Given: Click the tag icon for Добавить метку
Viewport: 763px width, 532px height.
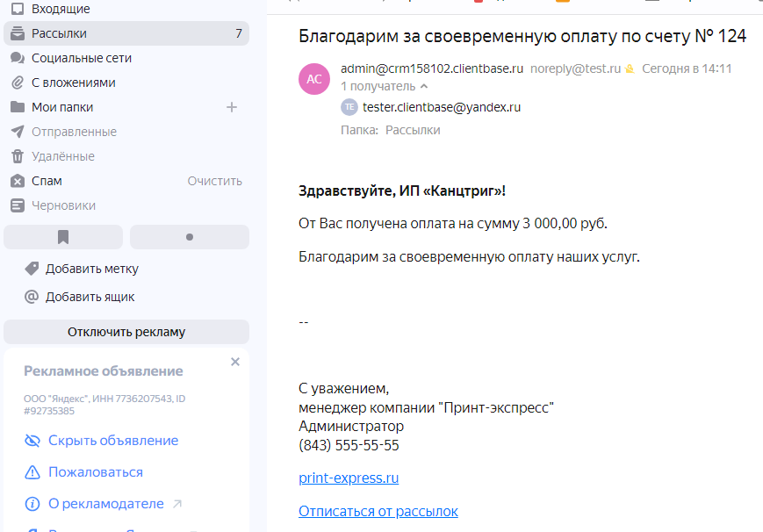Looking at the screenshot, I should pos(32,269).
